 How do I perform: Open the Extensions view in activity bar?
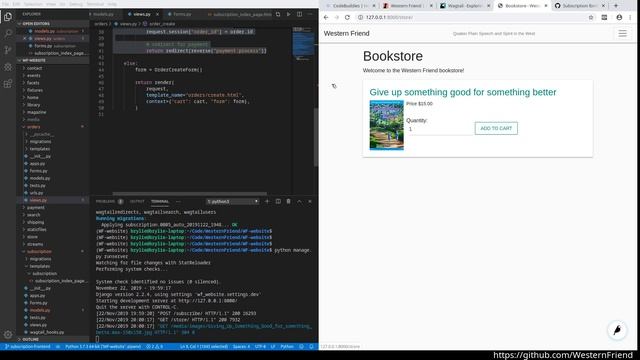(8, 84)
